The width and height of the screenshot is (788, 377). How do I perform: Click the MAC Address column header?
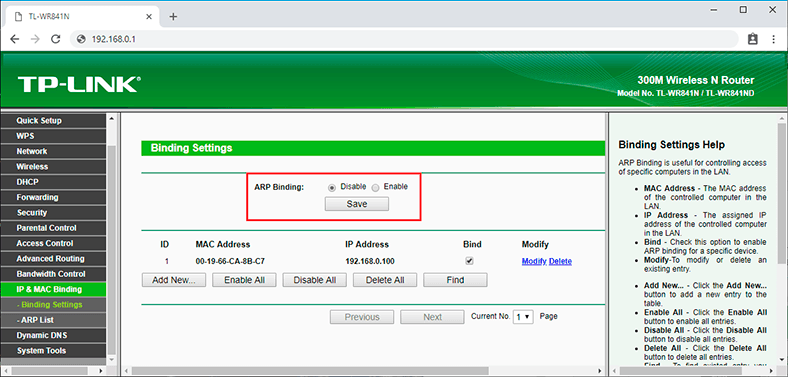[223, 244]
